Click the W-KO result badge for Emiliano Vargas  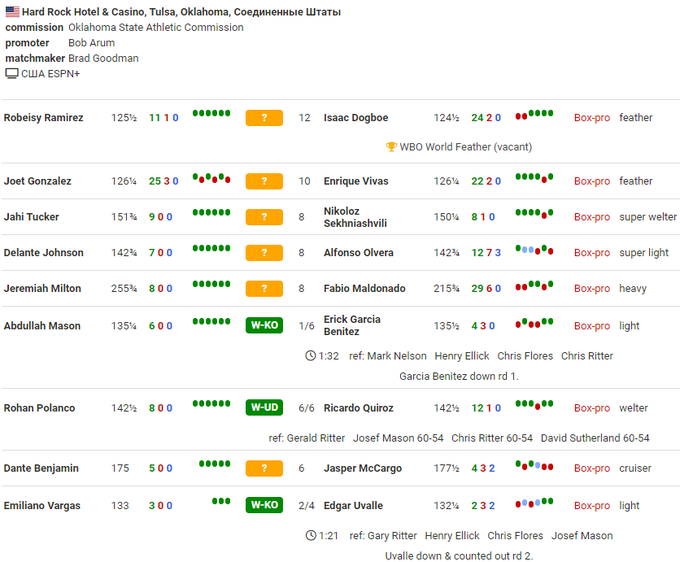[264, 506]
